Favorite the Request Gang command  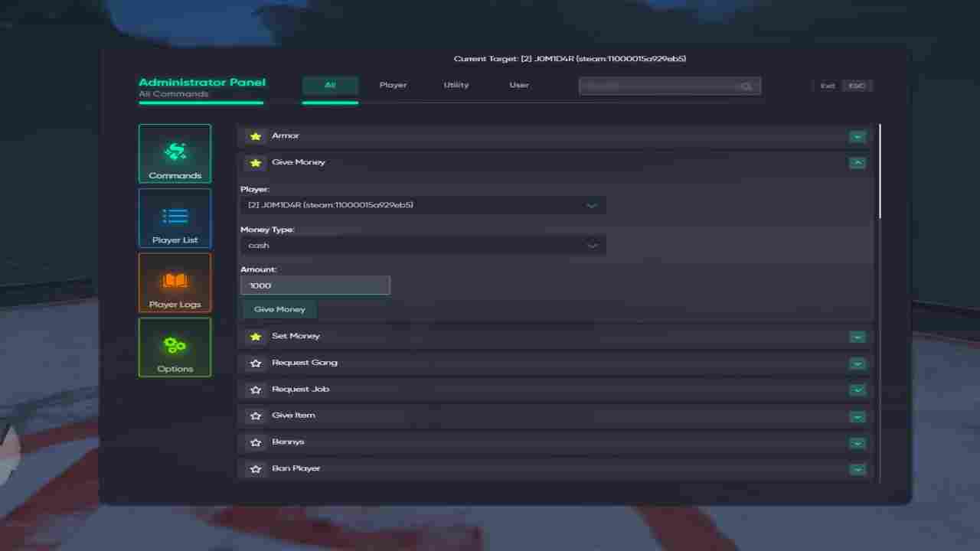pos(255,363)
